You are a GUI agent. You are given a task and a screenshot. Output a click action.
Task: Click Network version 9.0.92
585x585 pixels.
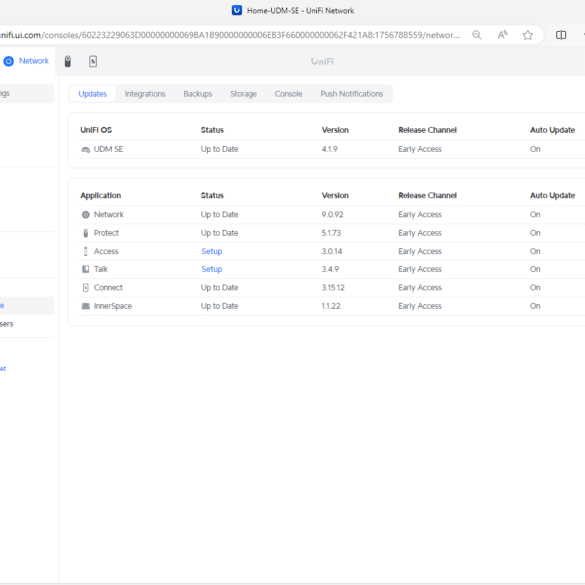[332, 215]
